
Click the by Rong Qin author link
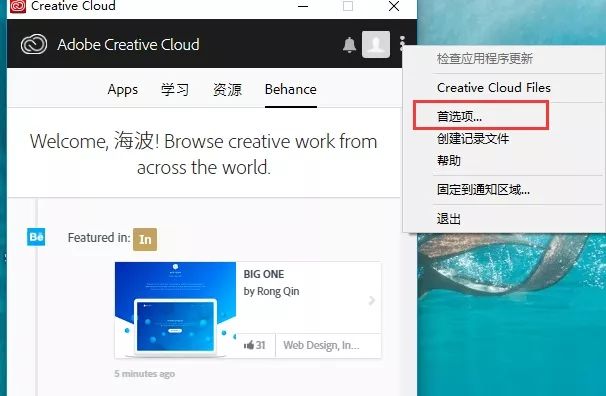click(x=271, y=291)
